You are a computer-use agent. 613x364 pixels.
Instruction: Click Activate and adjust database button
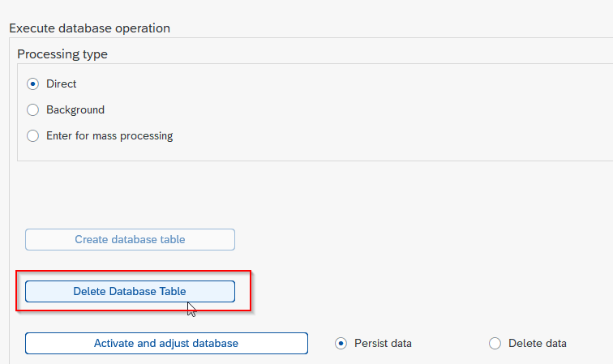pos(166,343)
